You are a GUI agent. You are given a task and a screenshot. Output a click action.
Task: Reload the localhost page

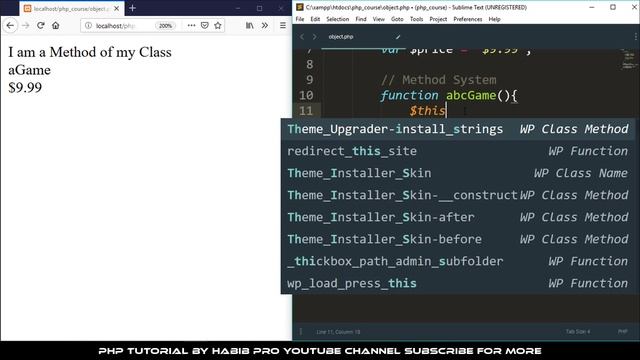tap(40, 26)
